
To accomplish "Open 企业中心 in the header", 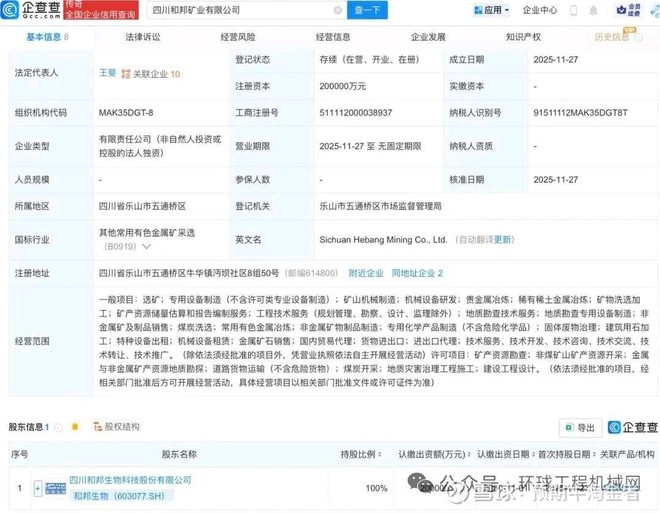I will (x=540, y=10).
